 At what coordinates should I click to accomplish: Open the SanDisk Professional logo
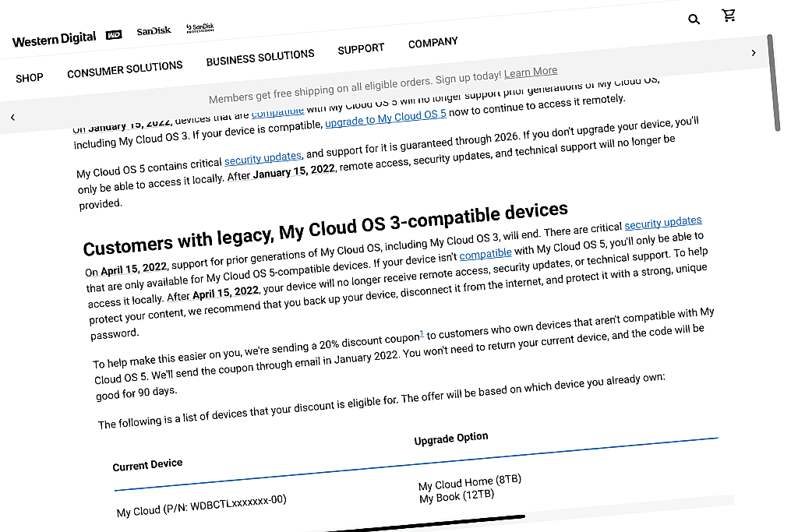(200, 27)
